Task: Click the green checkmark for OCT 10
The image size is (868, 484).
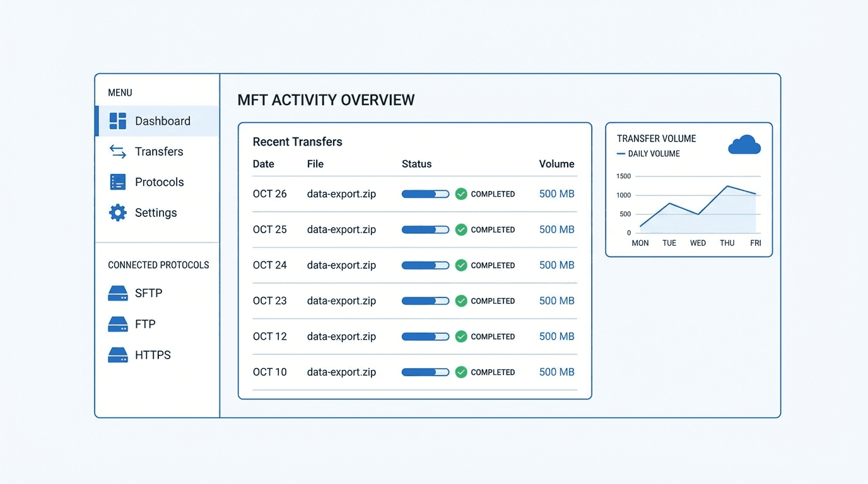Action: pyautogui.click(x=461, y=372)
